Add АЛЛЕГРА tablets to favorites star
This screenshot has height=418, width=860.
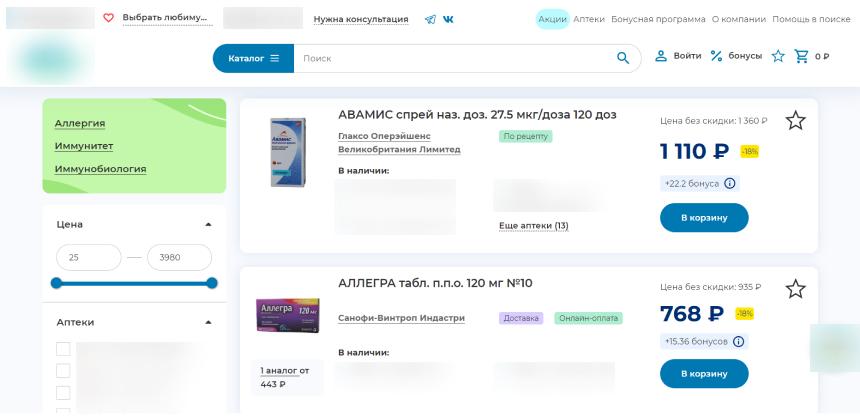(x=795, y=289)
